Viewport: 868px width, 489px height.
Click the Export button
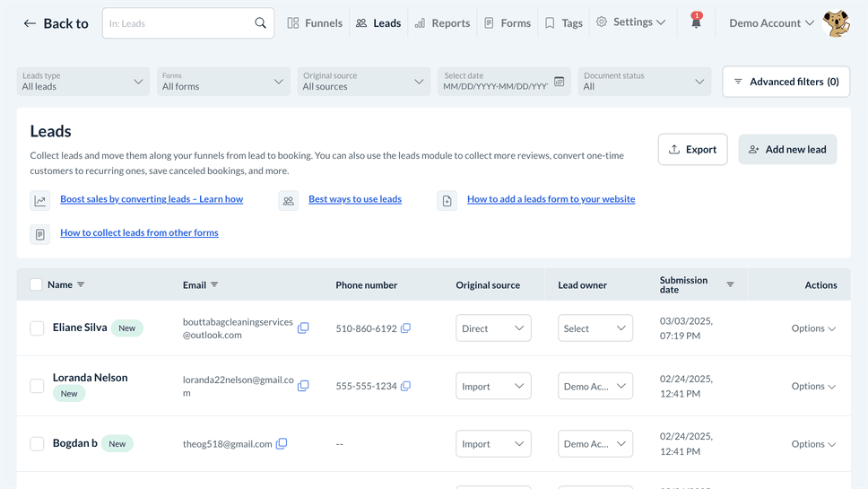pos(692,150)
